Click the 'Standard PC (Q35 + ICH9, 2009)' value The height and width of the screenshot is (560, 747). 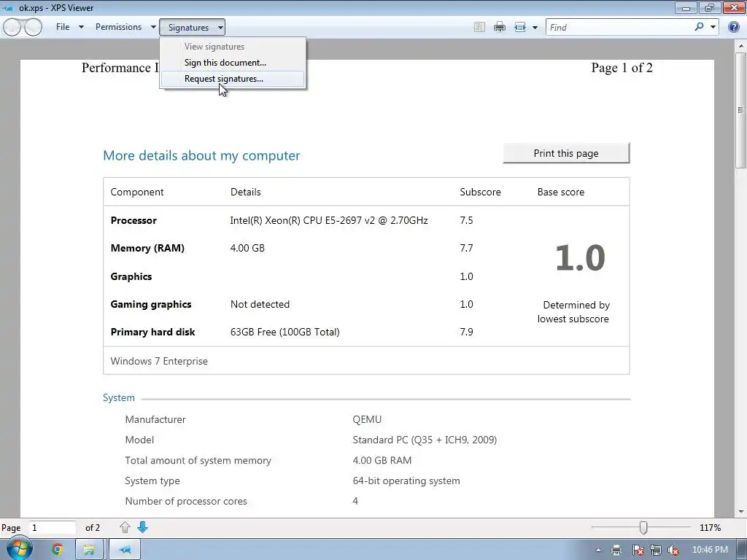[x=425, y=440]
